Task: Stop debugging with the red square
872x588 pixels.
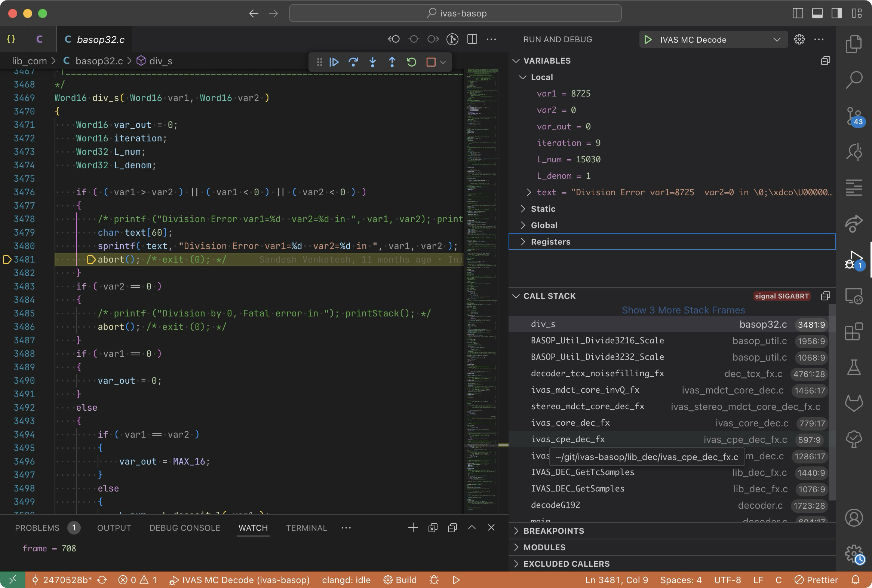Action: [x=431, y=62]
